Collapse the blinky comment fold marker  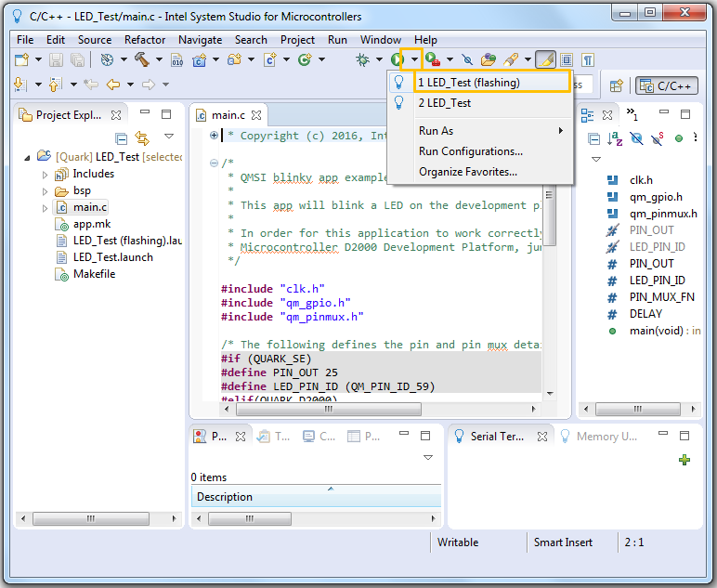click(x=214, y=163)
